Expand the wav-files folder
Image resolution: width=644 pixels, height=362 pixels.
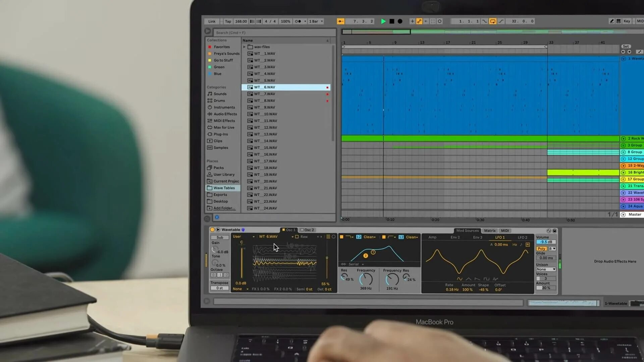click(x=244, y=47)
